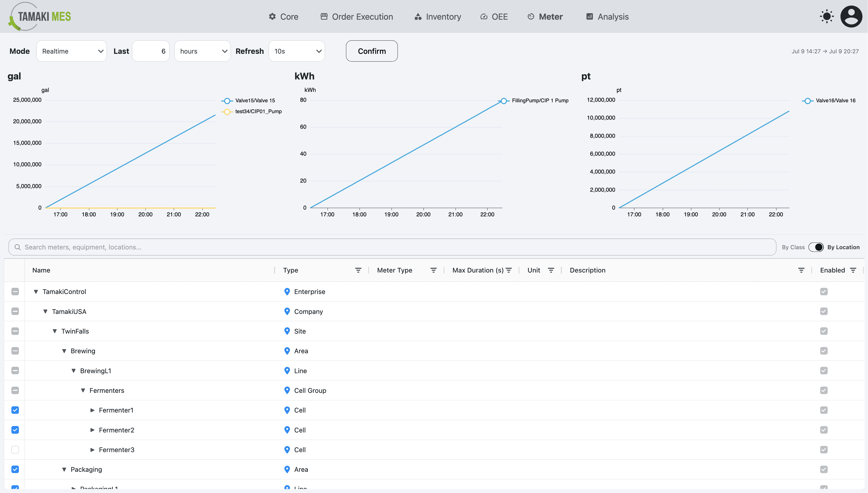Sort by the Enabled column header
The height and width of the screenshot is (493, 868).
[x=833, y=270]
